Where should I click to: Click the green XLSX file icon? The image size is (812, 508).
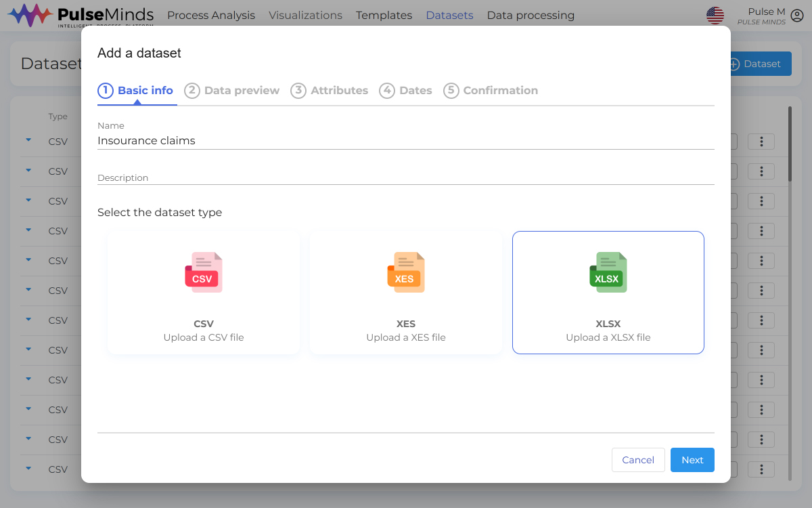coord(608,272)
